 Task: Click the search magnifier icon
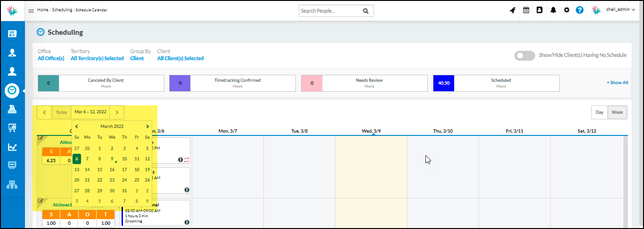366,11
